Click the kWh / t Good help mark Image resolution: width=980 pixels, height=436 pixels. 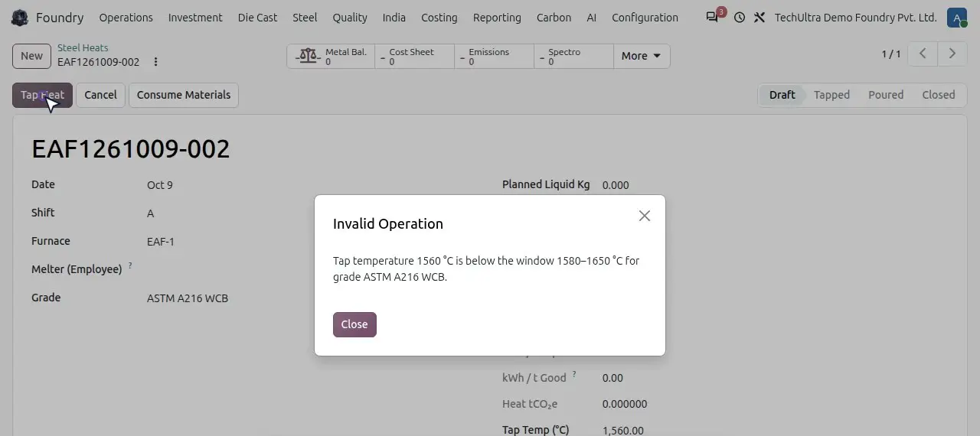tap(574, 374)
